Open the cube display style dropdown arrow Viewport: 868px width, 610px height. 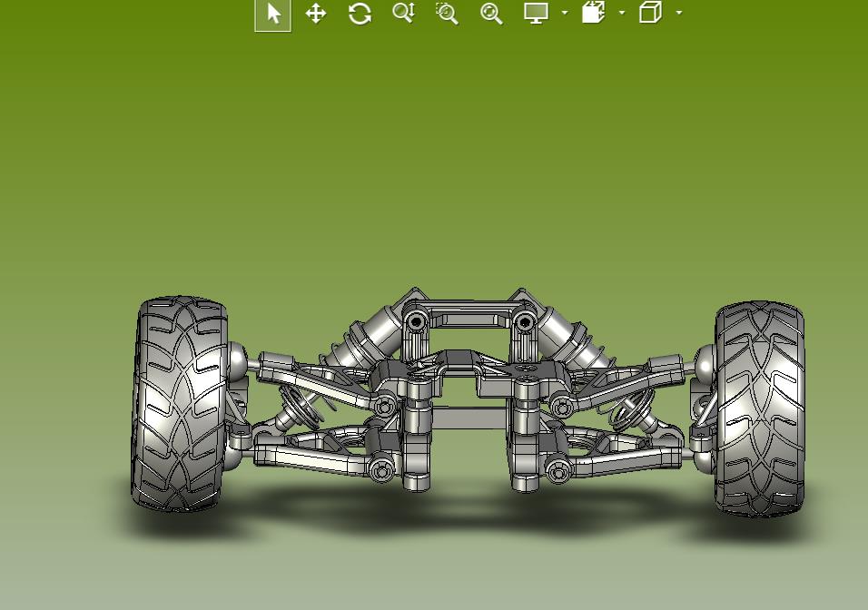679,12
